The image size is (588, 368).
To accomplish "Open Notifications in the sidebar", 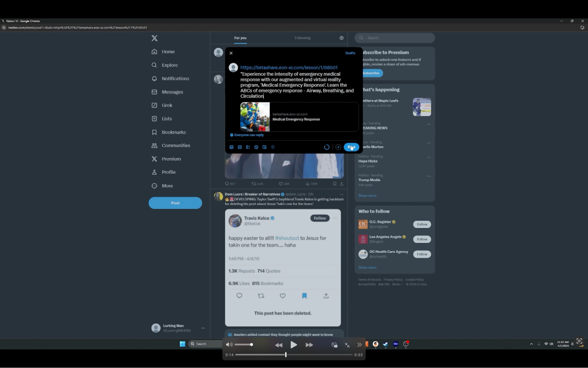I will coord(170,79).
